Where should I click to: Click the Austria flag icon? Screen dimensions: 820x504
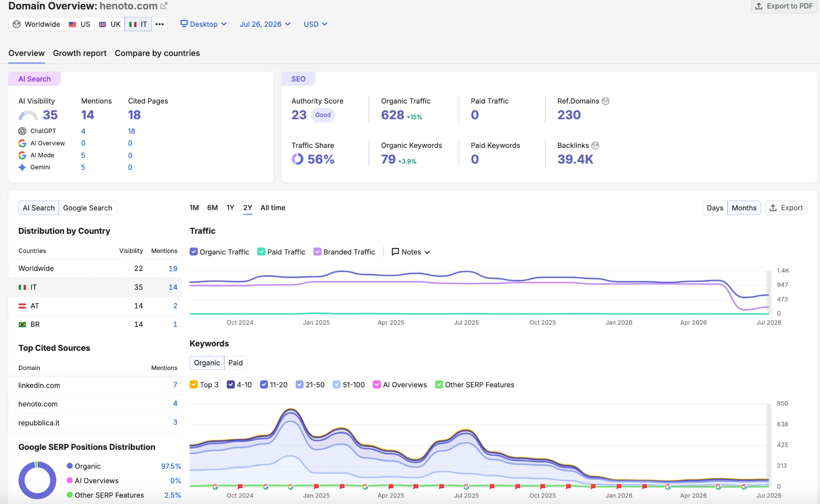[x=22, y=306]
